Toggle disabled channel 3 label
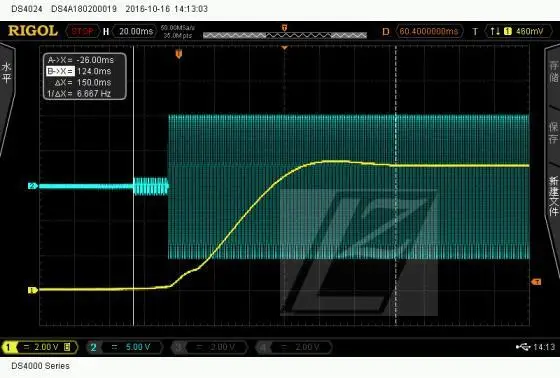This screenshot has height=378, width=560. (210, 347)
